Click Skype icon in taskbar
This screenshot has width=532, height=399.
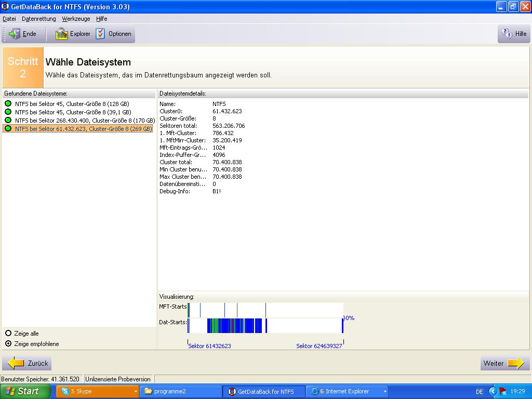point(65,391)
